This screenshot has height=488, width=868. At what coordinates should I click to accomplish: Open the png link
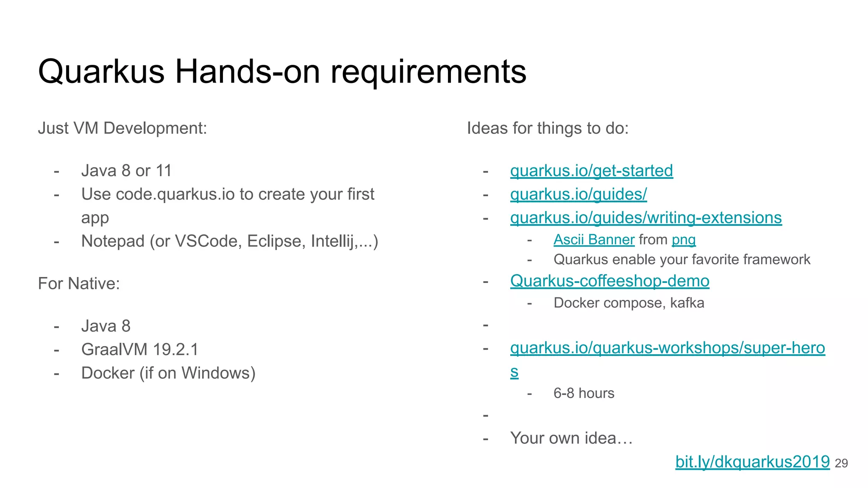click(x=684, y=240)
